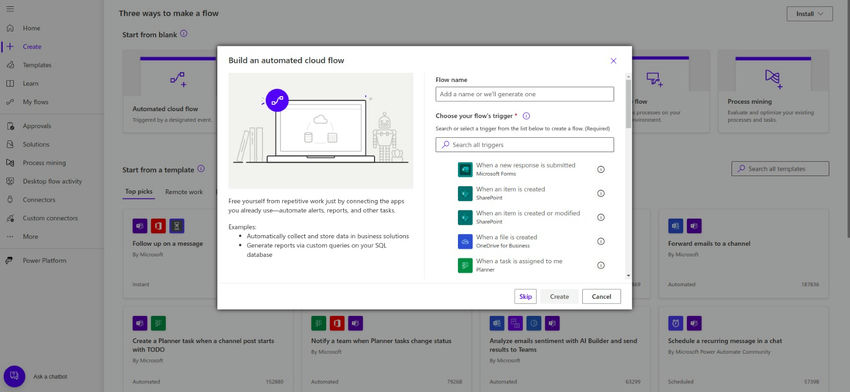Click info icon for 'task is assigned to me'
The width and height of the screenshot is (850, 392).
click(601, 265)
